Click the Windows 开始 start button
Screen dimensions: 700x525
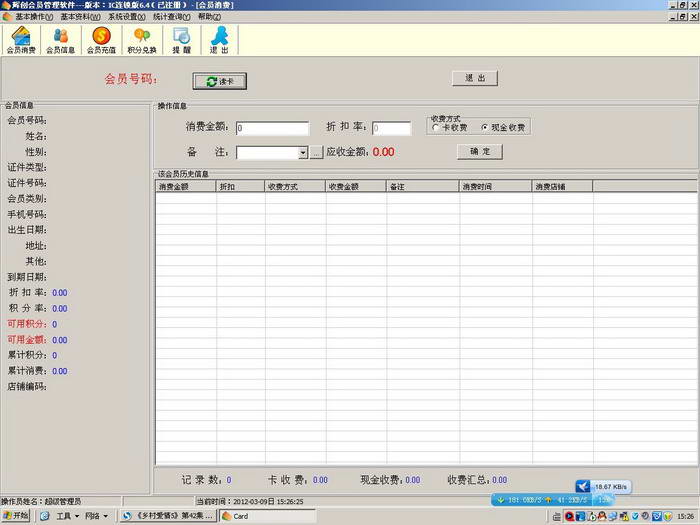coord(16,516)
